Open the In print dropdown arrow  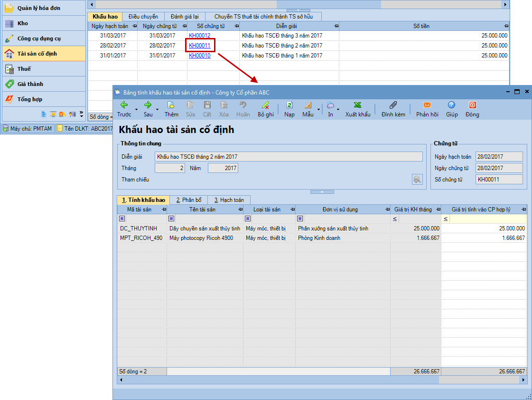pyautogui.click(x=338, y=109)
